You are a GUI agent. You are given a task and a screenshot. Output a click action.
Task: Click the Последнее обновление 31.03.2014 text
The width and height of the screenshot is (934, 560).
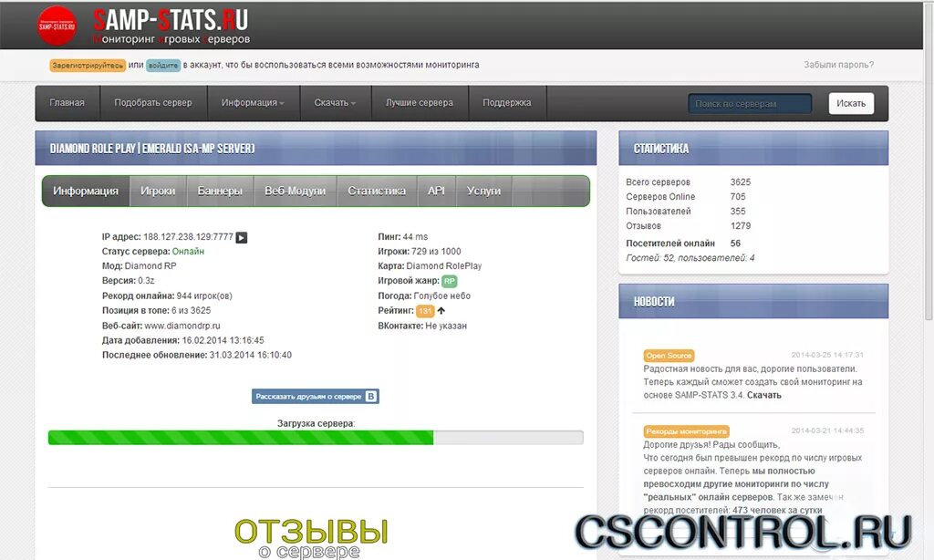(197, 355)
